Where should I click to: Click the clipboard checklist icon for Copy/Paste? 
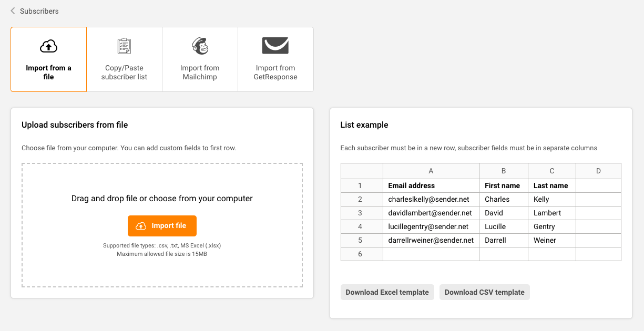coord(124,46)
